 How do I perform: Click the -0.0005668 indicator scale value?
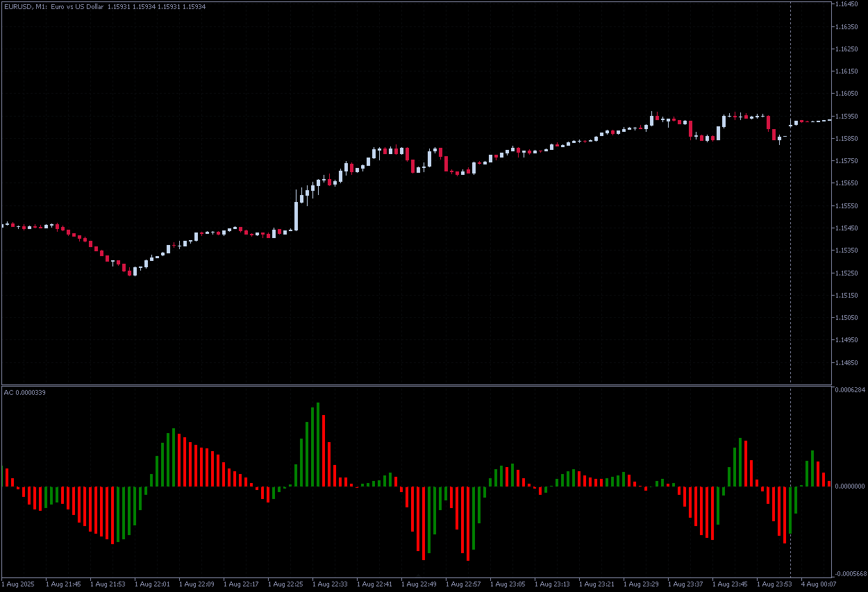(849, 574)
